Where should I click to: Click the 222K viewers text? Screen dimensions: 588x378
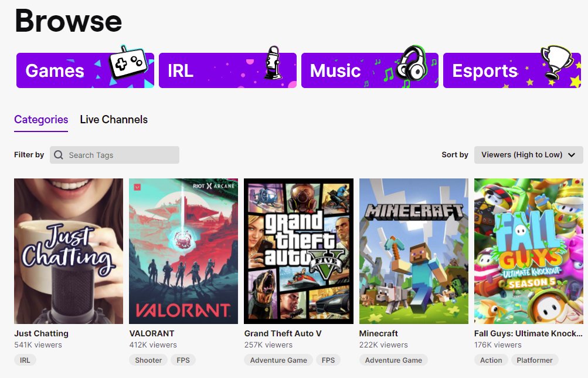pos(383,345)
